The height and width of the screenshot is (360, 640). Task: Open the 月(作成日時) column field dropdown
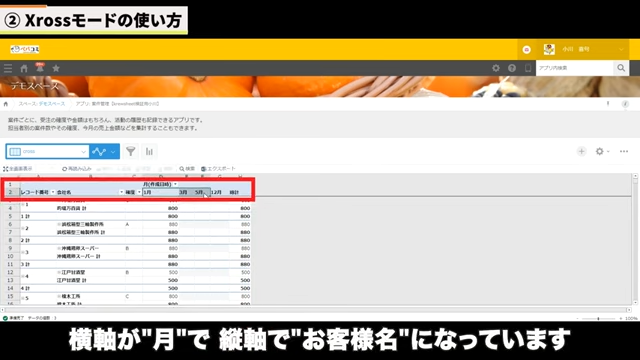(176, 184)
